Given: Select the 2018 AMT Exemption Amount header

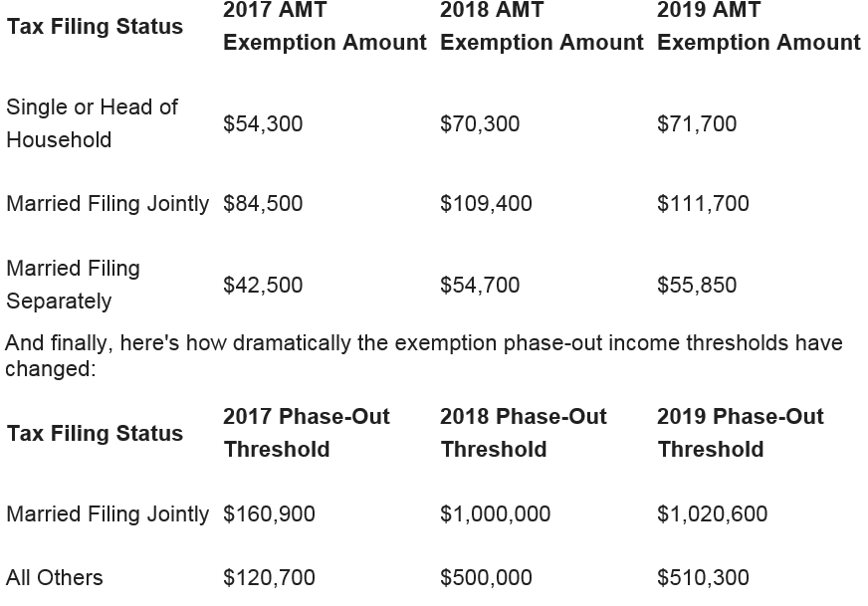Looking at the screenshot, I should point(542,27).
